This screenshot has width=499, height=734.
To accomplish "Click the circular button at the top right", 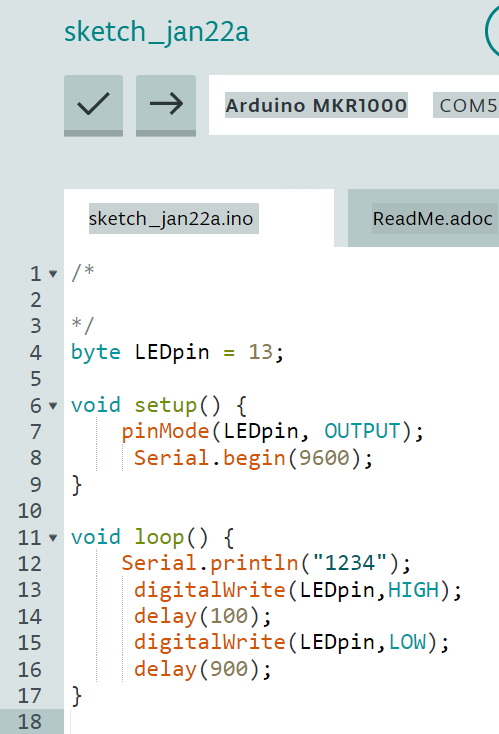I will pos(492,31).
